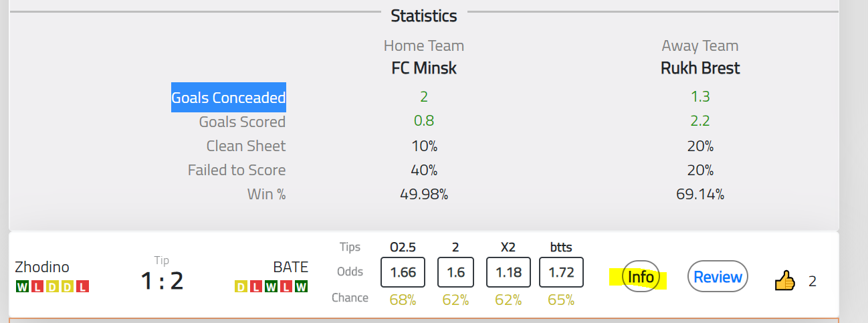Click the 1 : 2 score tip
Viewport: 868px width, 323px height.
tap(162, 280)
